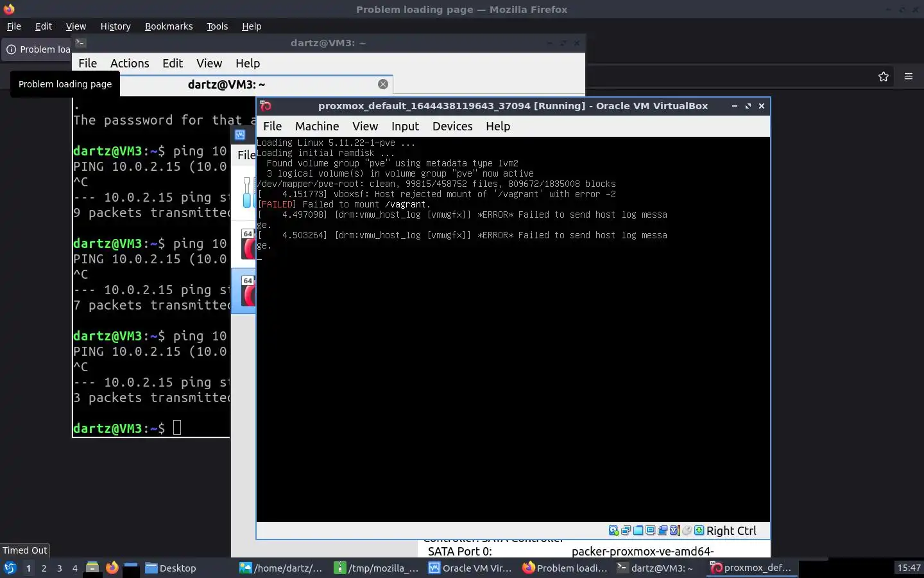This screenshot has height=578, width=924.
Task: Open the Devices menu of the VM window
Action: click(x=452, y=127)
